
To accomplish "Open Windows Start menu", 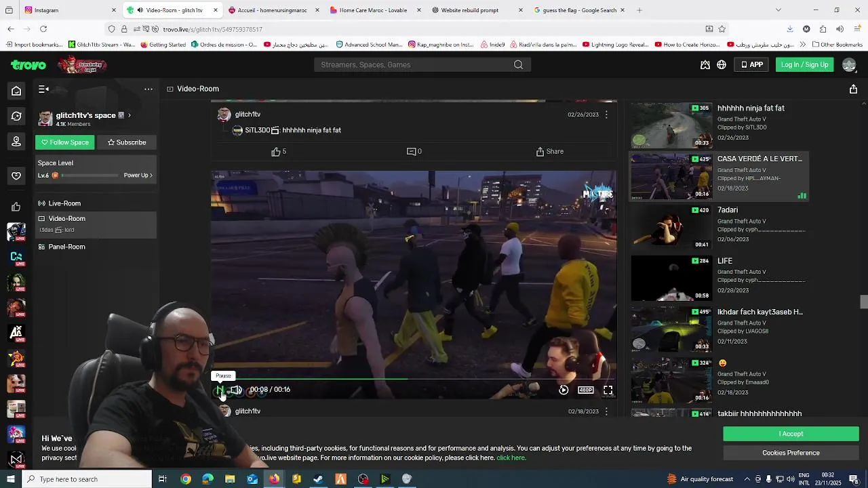I will pos(10,479).
